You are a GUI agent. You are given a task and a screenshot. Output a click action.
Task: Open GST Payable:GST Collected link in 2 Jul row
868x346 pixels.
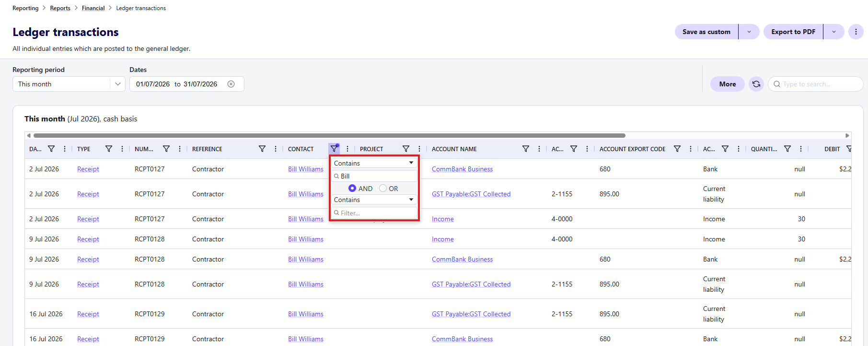point(471,194)
